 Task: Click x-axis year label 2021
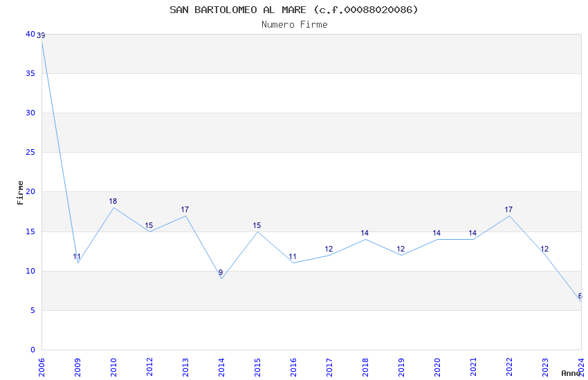(474, 368)
